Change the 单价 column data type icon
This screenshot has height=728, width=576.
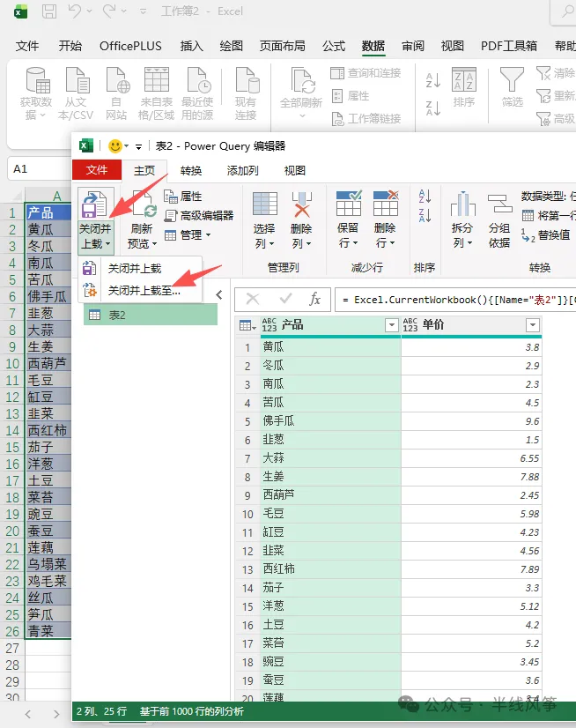pos(410,324)
